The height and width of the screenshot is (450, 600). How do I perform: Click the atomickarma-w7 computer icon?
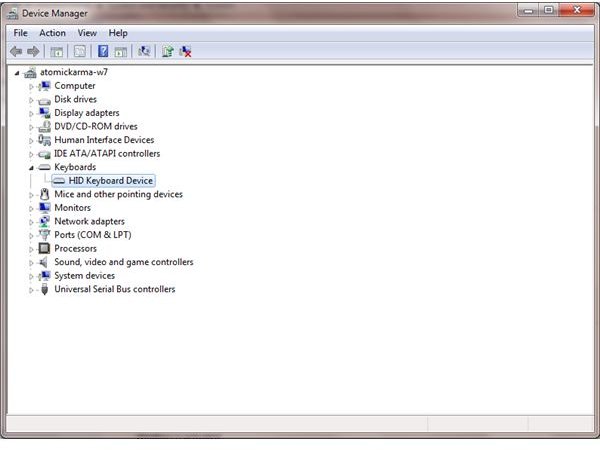(x=30, y=72)
